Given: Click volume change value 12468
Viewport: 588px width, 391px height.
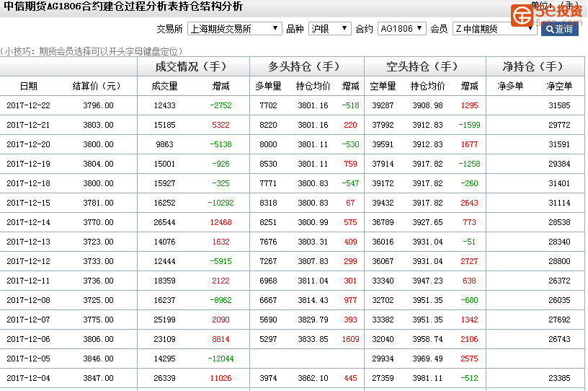Looking at the screenshot, I should (220, 222).
